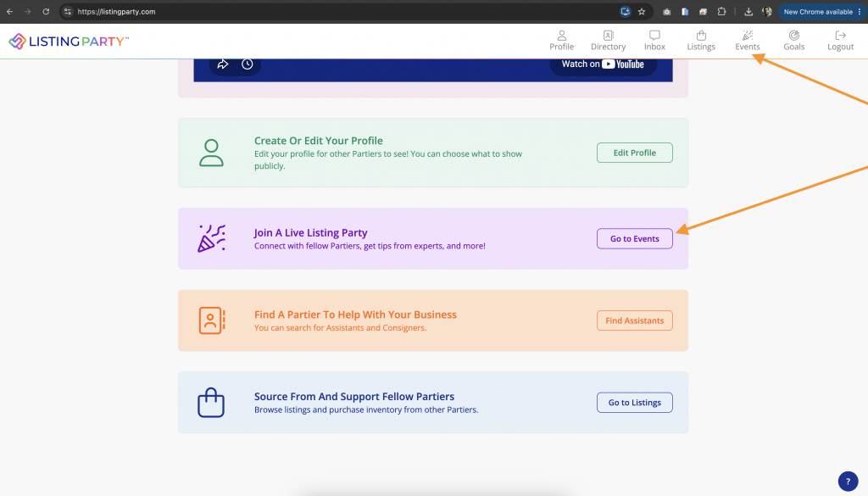Image resolution: width=868 pixels, height=496 pixels.
Task: Click the party popper icon on events card
Action: click(211, 238)
